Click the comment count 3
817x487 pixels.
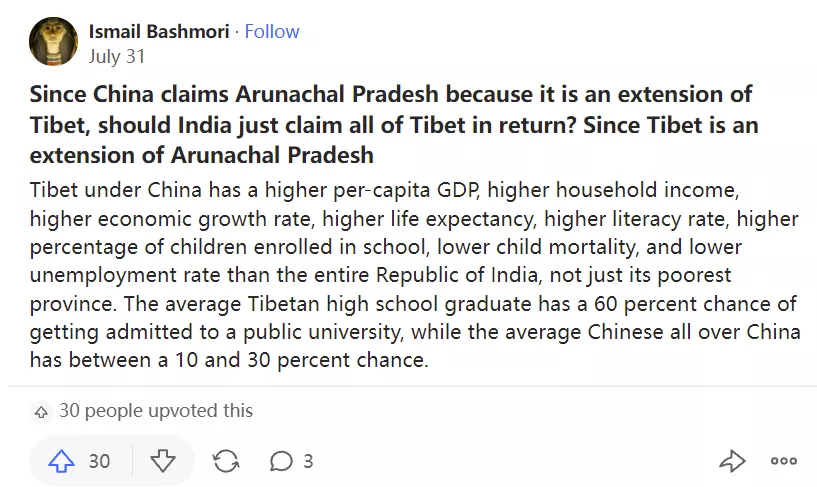coord(308,461)
